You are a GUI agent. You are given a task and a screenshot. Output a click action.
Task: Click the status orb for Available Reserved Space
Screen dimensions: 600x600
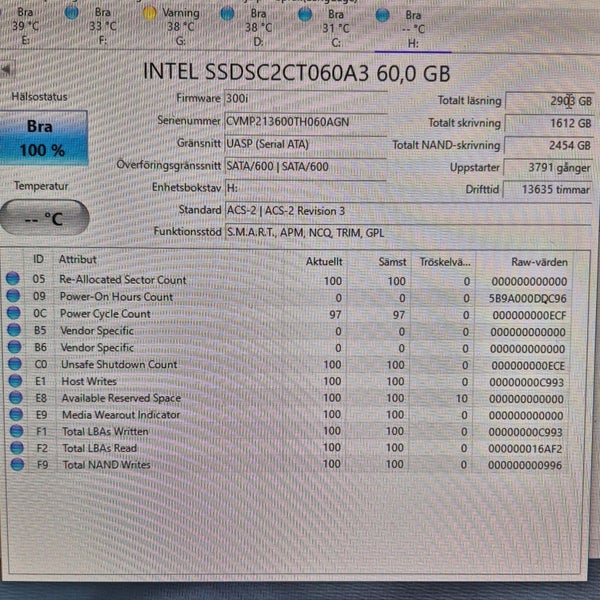[x=16, y=397]
